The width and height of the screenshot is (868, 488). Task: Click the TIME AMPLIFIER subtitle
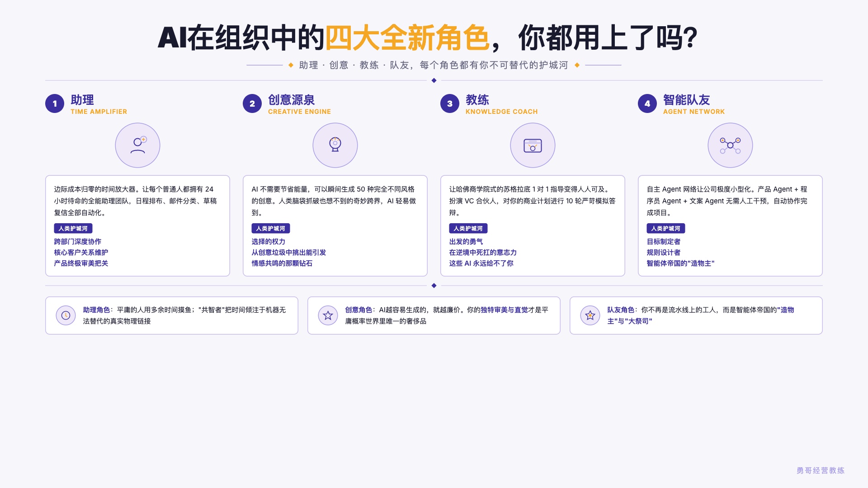99,112
